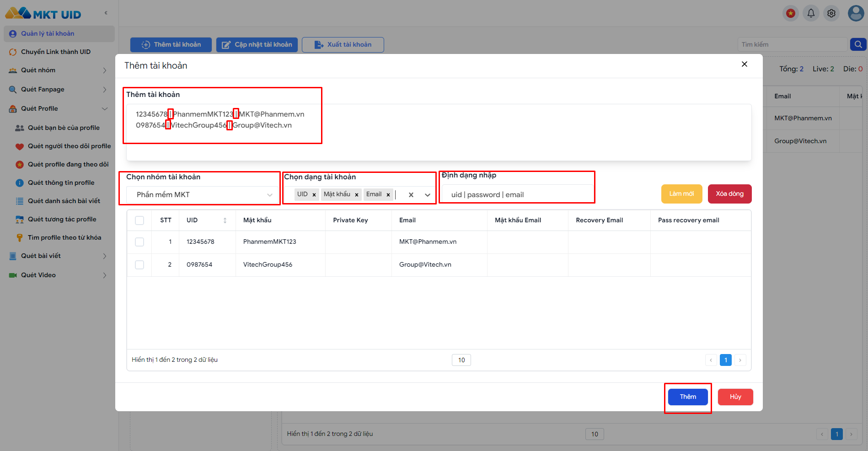Image resolution: width=868 pixels, height=451 pixels.
Task: Clear all selected account format tags
Action: pos(411,195)
